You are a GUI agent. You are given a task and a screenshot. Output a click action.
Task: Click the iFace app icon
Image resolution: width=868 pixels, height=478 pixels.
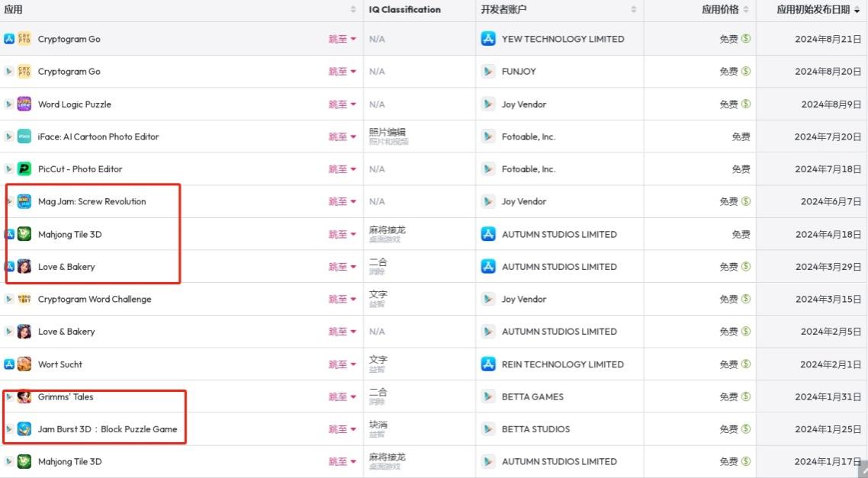coord(24,136)
